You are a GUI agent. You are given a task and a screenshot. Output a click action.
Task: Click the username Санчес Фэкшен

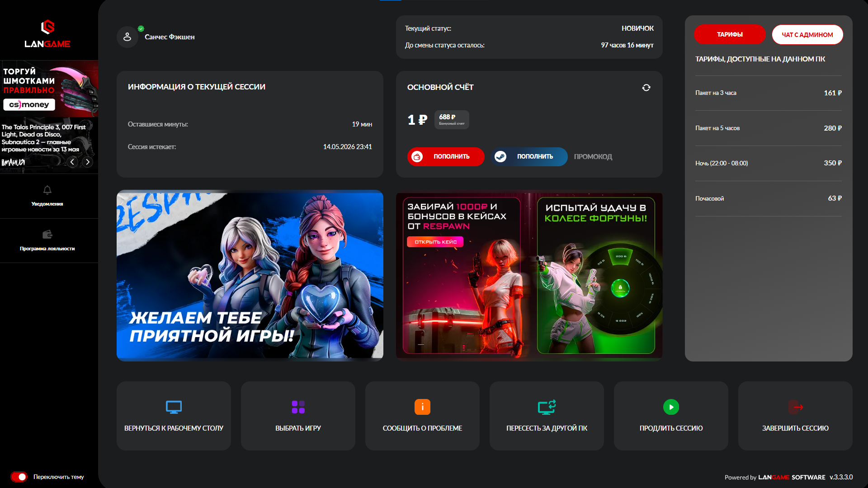170,37
